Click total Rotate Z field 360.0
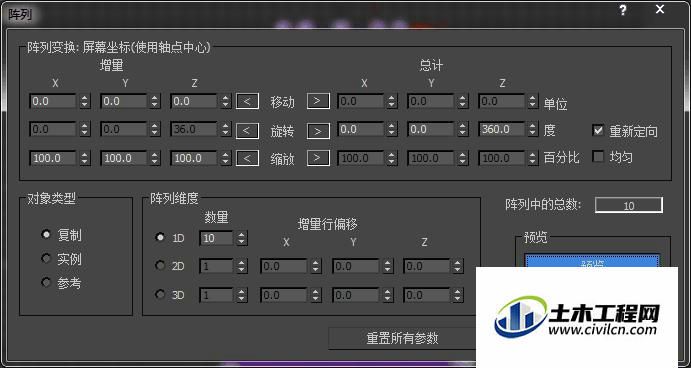The image size is (691, 368). pyautogui.click(x=502, y=130)
